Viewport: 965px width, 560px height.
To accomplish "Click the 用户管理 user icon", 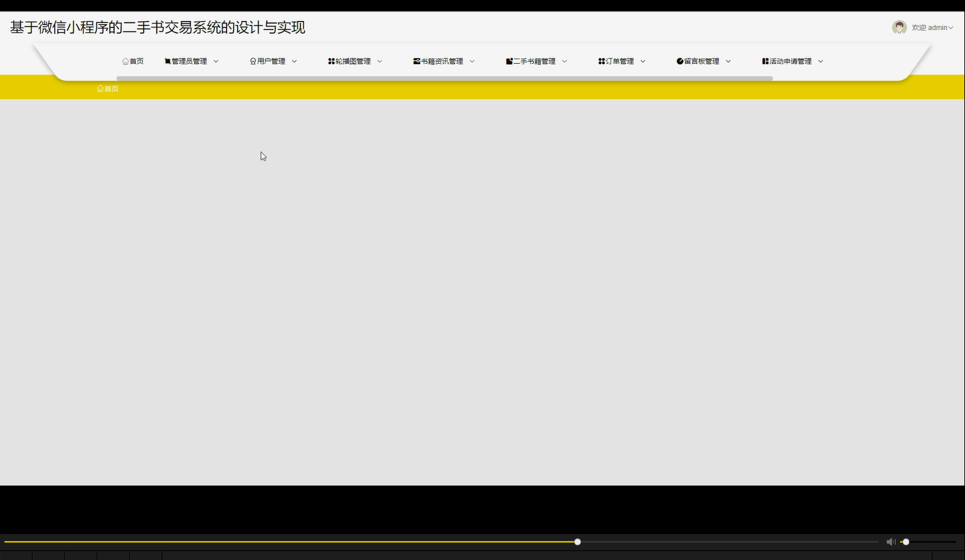I will [253, 62].
